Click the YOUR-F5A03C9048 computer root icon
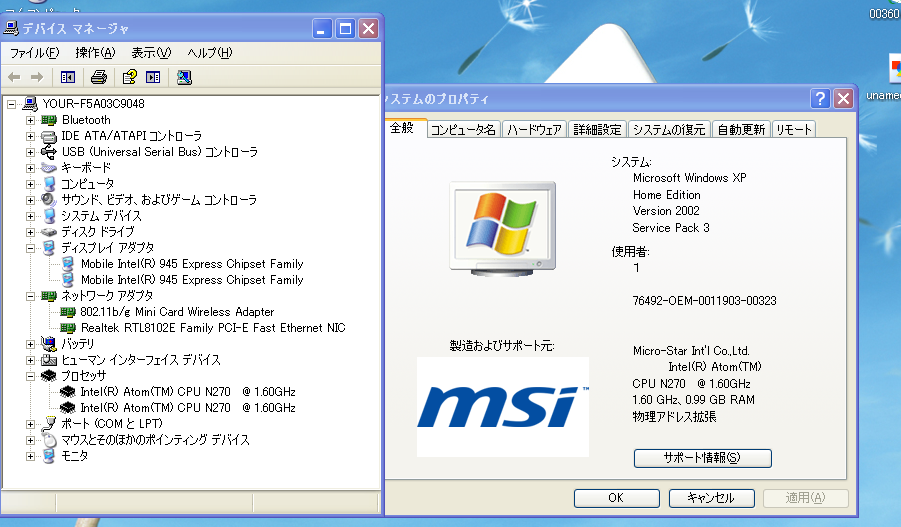Viewport: 901px width, 527px height. click(30, 104)
